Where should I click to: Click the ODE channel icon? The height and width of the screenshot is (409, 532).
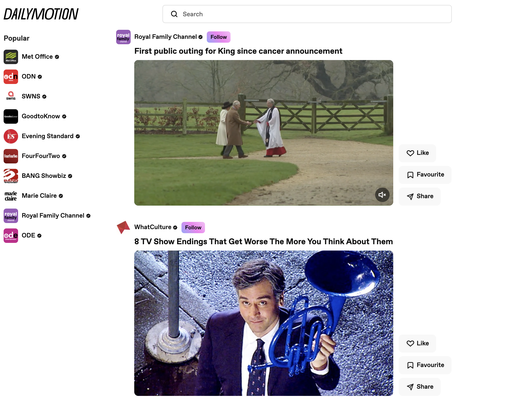click(10, 235)
